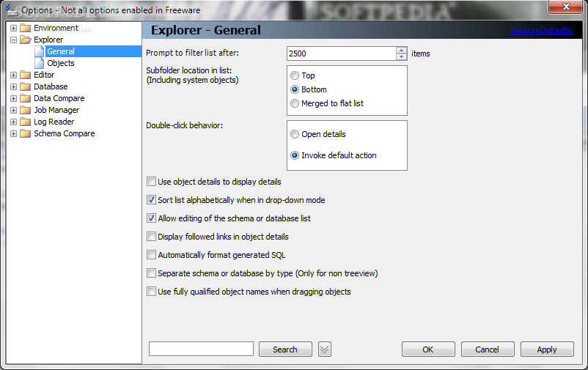Increase the filter list items spinner
The height and width of the screenshot is (370, 588).
pos(401,51)
